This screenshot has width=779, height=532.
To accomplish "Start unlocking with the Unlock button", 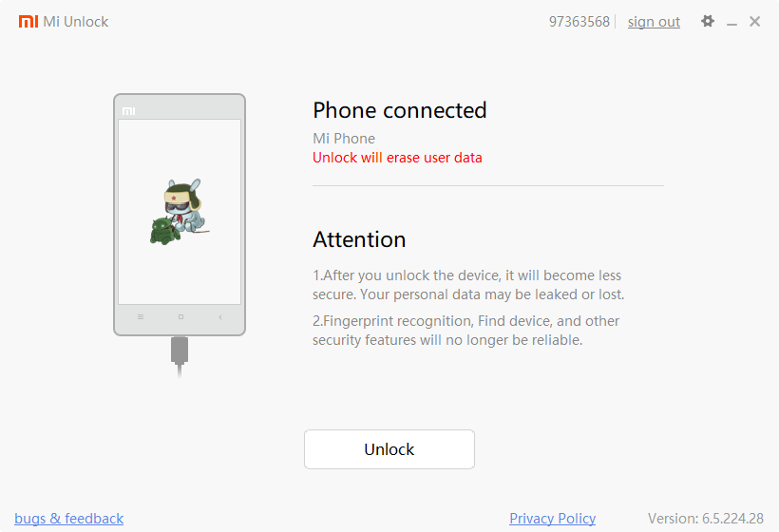I will click(389, 449).
